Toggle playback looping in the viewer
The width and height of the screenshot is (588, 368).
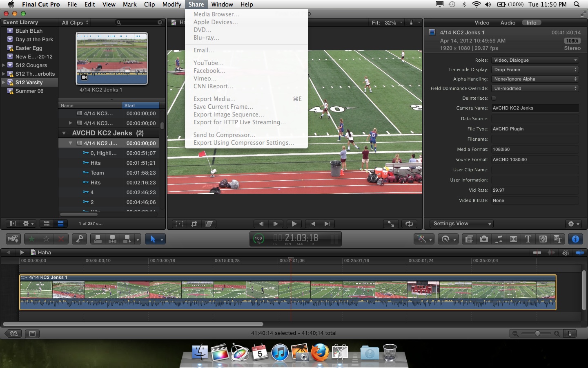click(x=409, y=224)
